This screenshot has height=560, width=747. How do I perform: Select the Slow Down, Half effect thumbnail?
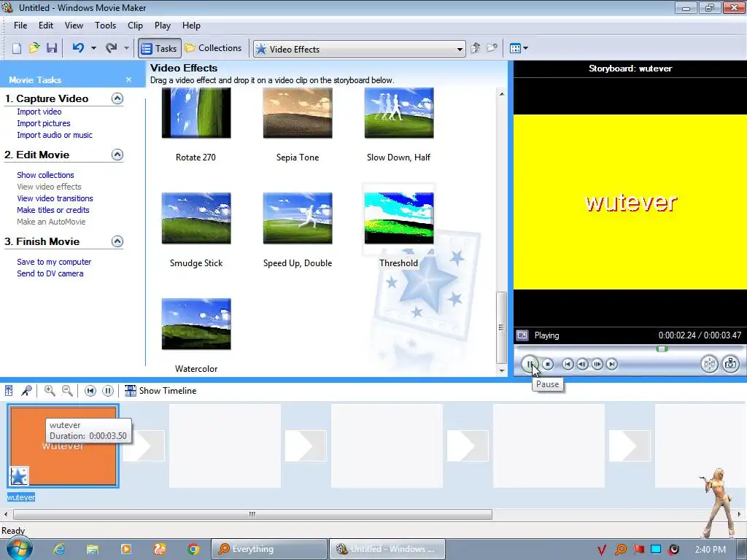click(399, 113)
